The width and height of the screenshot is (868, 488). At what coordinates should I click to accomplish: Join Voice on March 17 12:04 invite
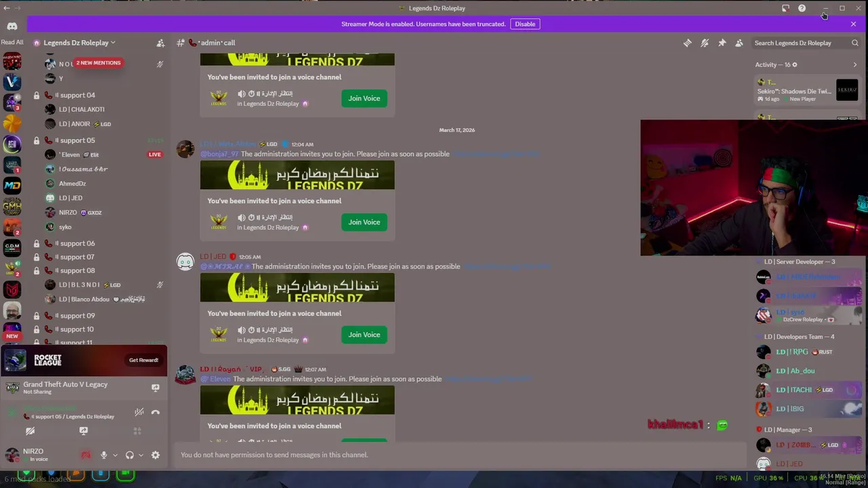364,222
